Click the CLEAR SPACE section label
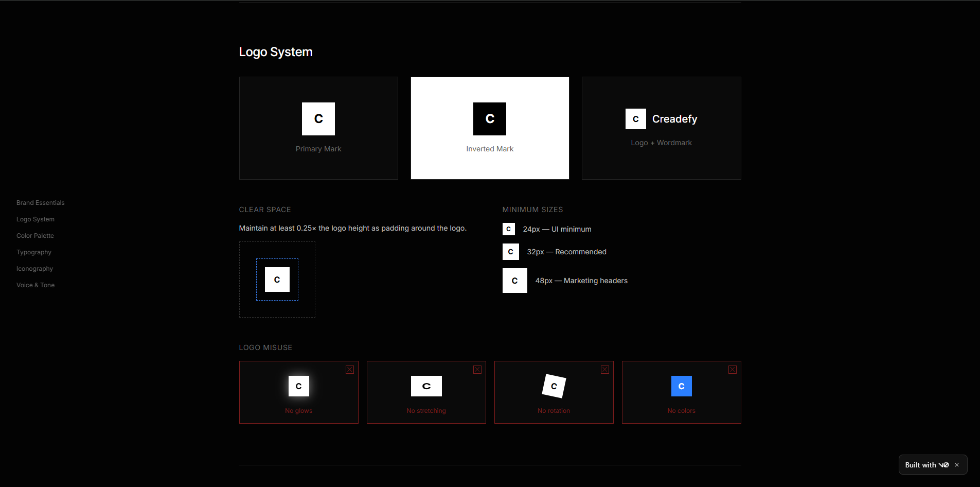Screen dimensions: 980x487 pos(265,210)
